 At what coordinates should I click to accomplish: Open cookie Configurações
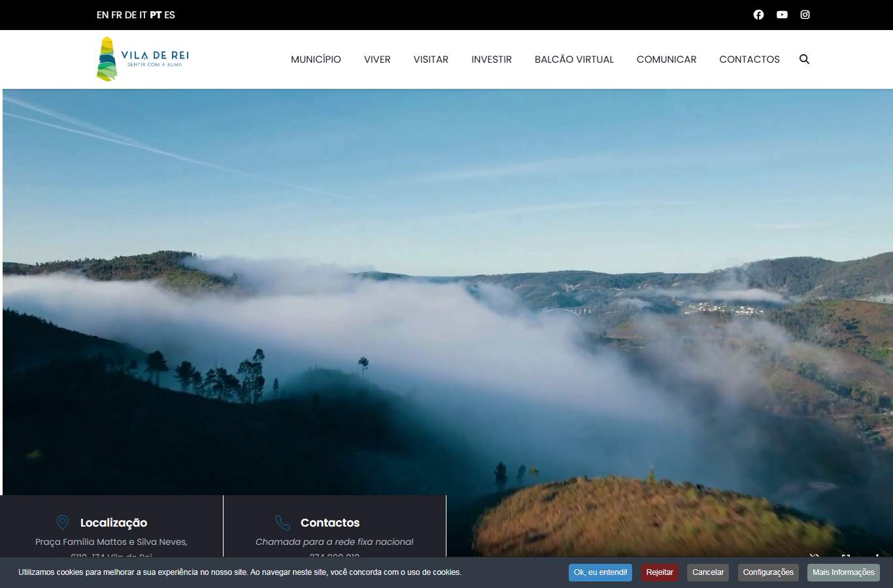tap(768, 572)
